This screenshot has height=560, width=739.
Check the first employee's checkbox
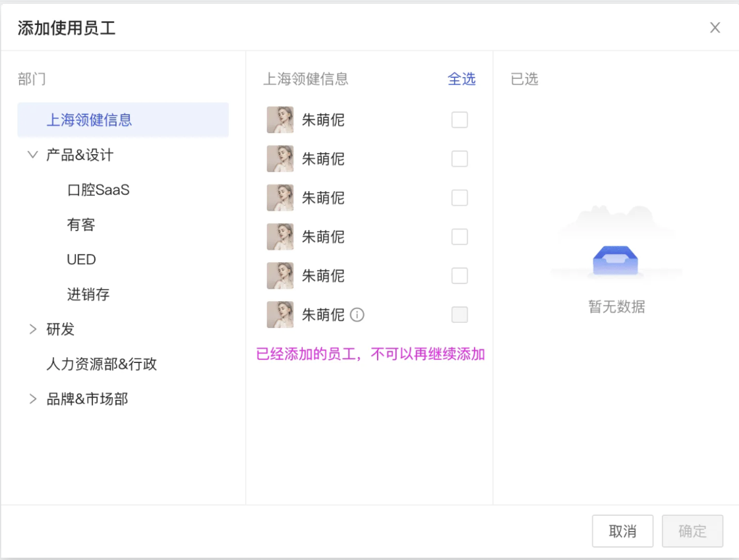click(459, 120)
